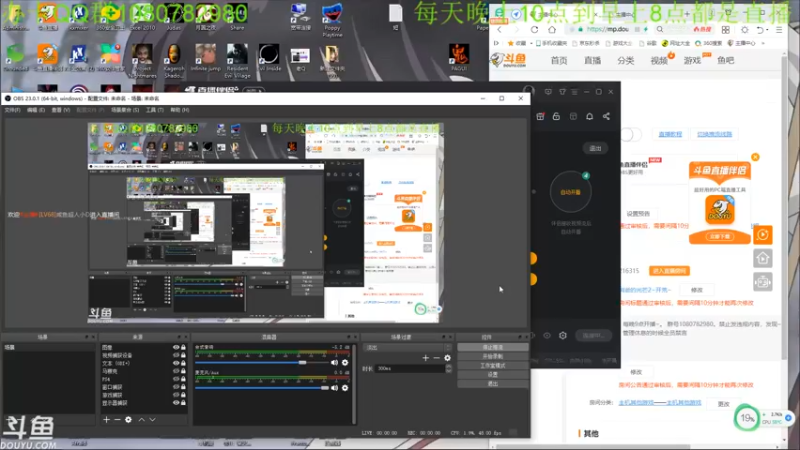Add a new source with the plus icon
The image size is (800, 450).
click(x=106, y=419)
